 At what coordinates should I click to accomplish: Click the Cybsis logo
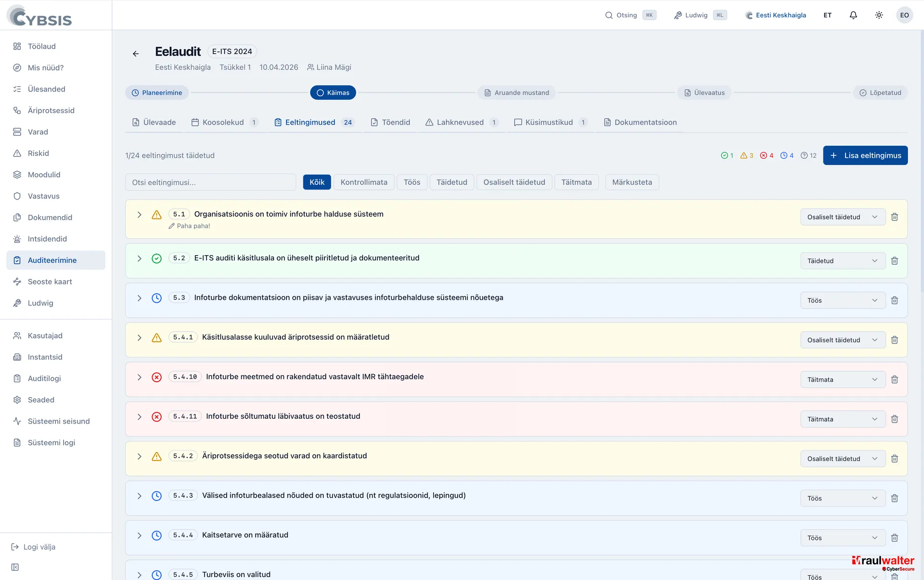[39, 16]
